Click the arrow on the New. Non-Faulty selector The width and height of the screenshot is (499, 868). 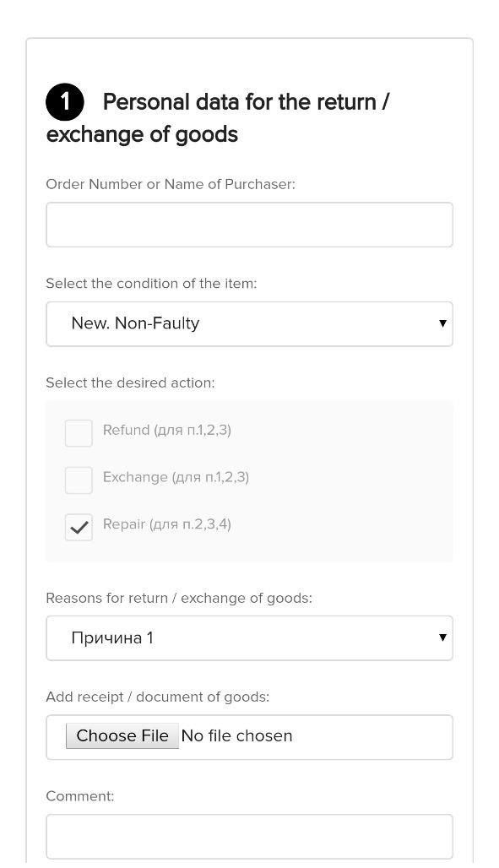point(441,323)
